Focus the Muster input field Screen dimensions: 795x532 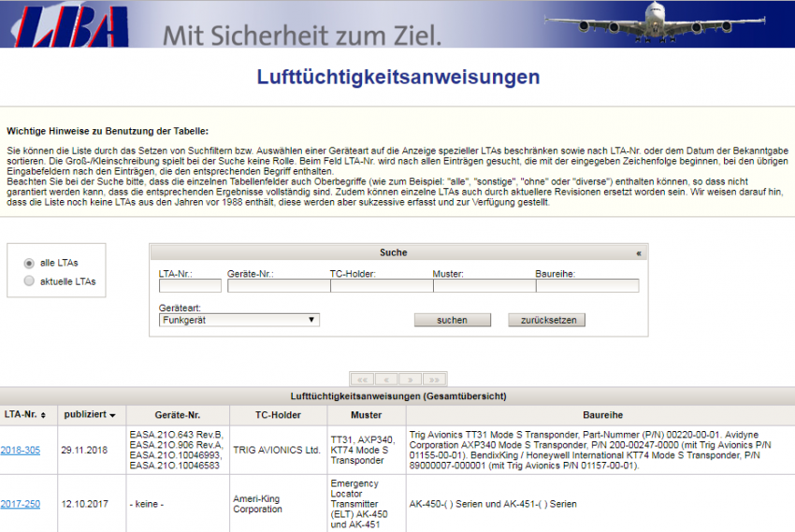tap(484, 286)
